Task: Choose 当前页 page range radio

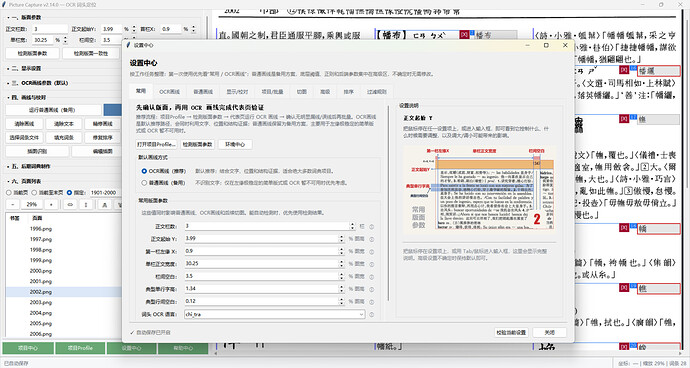Action: click(x=8, y=192)
